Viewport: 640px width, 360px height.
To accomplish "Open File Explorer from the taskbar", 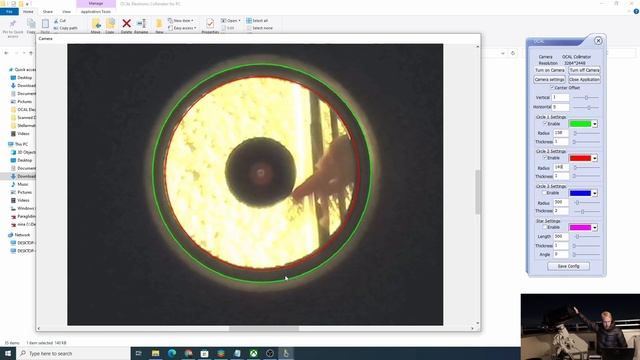I will click(x=156, y=353).
